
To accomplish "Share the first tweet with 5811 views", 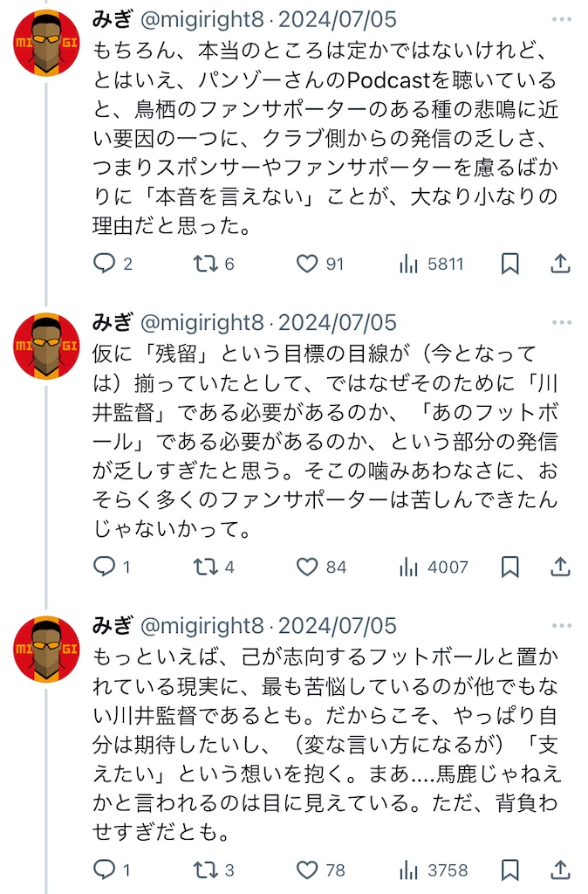I will [x=561, y=264].
